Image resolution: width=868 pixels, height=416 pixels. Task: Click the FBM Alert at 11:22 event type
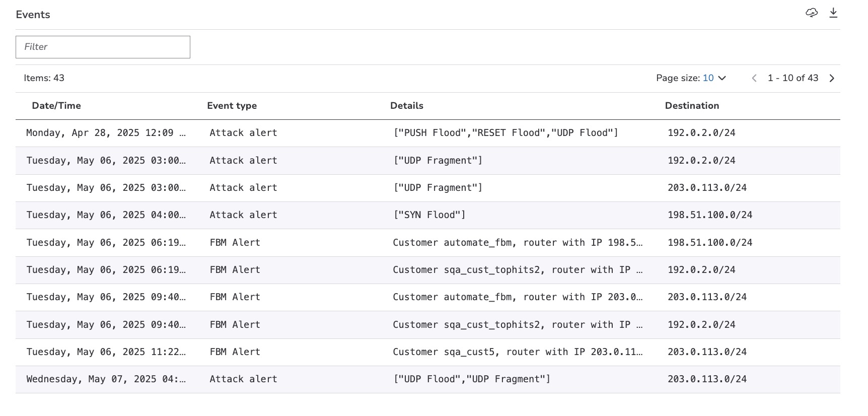tap(235, 352)
